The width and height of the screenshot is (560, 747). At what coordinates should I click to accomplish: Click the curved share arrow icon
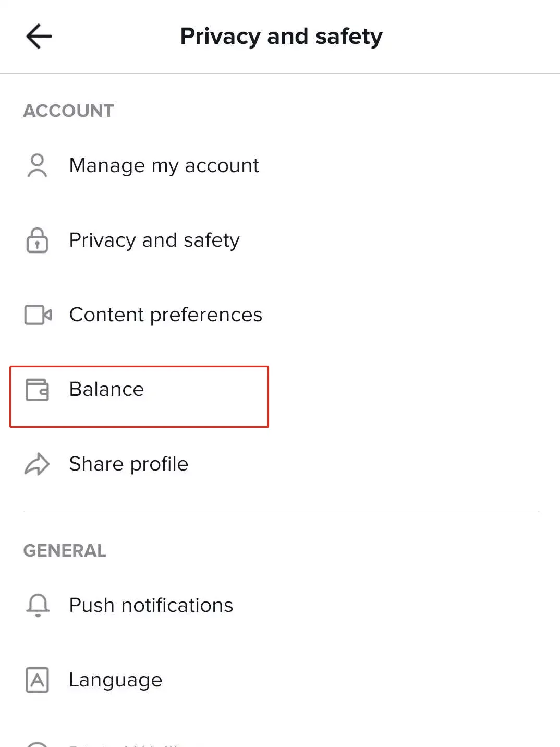coord(37,464)
